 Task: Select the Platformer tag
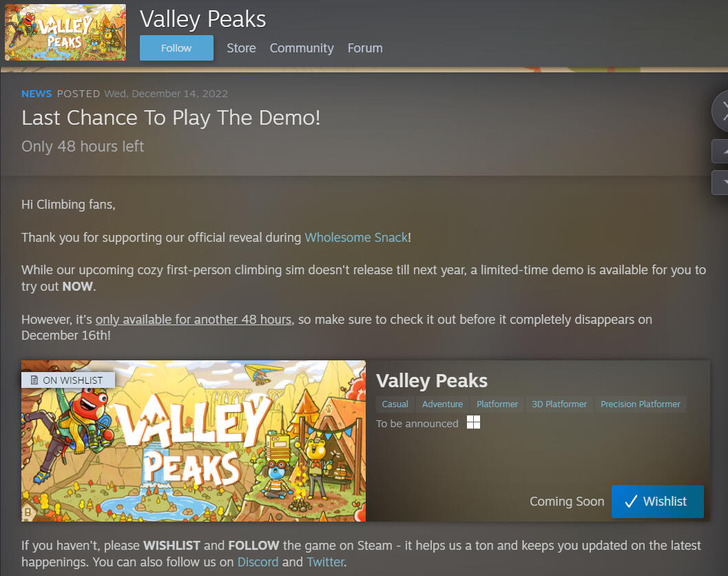click(x=497, y=404)
